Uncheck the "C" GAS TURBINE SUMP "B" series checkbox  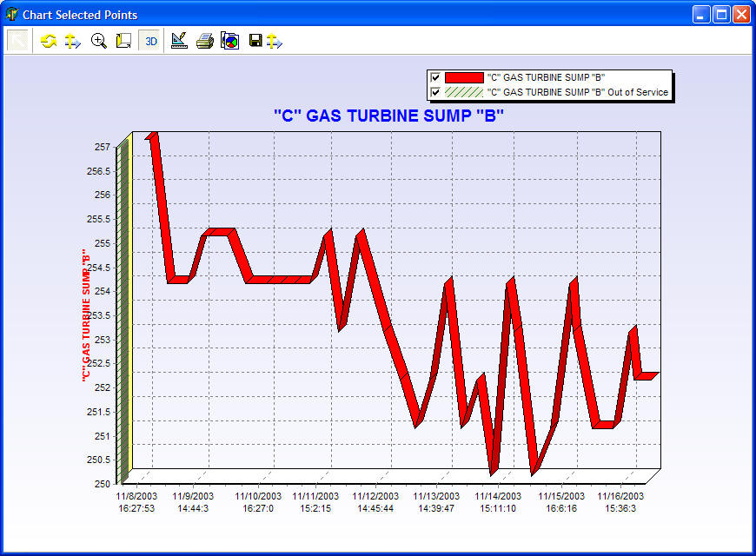435,77
